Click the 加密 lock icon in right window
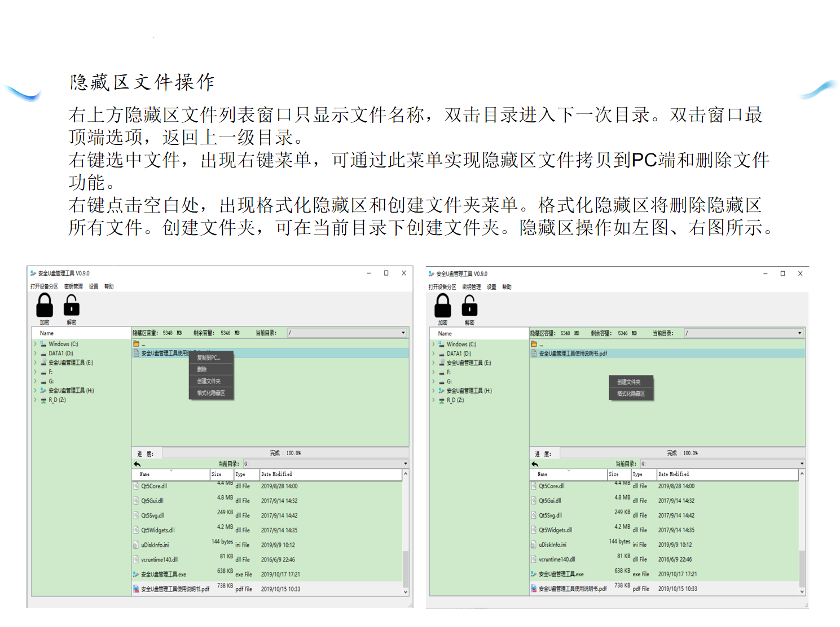The height and width of the screenshot is (627, 840). (443, 306)
